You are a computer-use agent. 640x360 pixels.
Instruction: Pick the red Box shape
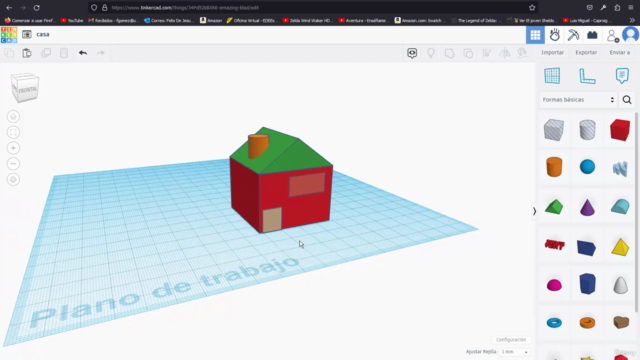coord(620,130)
